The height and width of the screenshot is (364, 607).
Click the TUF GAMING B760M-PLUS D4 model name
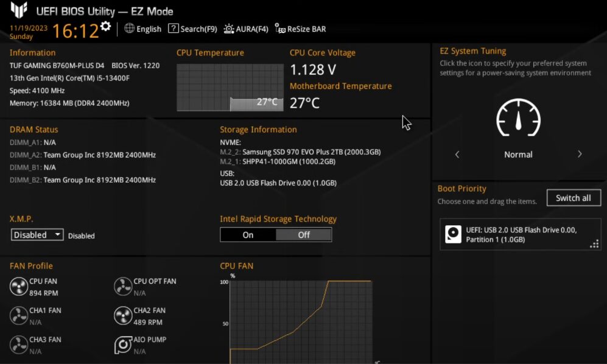pos(57,66)
